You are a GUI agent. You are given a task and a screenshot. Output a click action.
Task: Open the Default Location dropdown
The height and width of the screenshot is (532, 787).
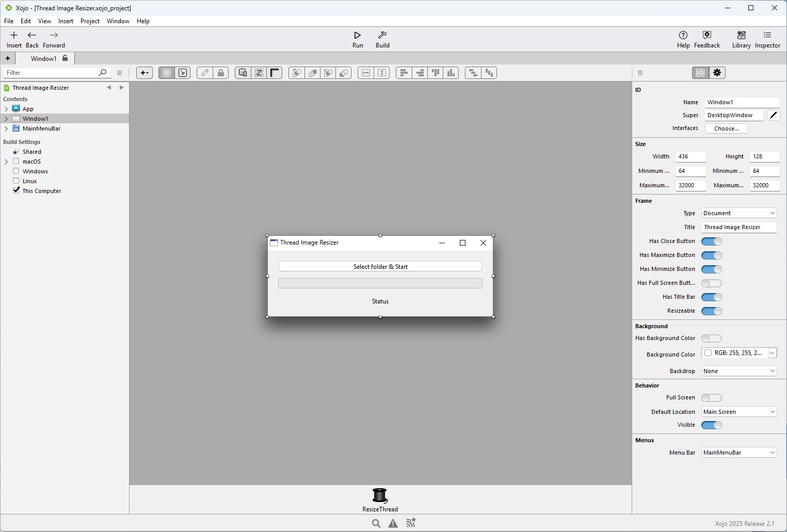pos(739,412)
